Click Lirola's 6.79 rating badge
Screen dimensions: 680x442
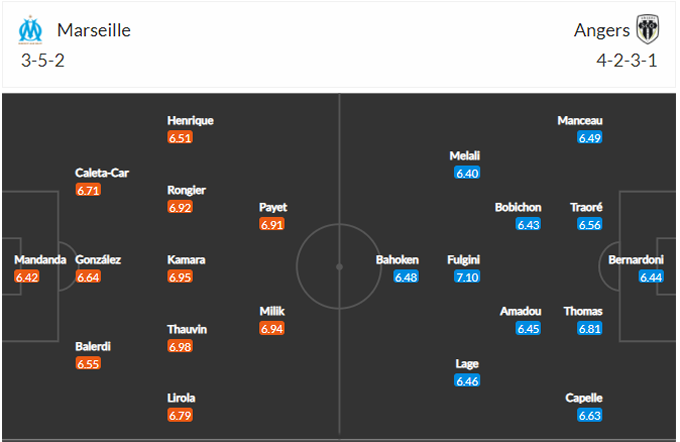click(181, 415)
